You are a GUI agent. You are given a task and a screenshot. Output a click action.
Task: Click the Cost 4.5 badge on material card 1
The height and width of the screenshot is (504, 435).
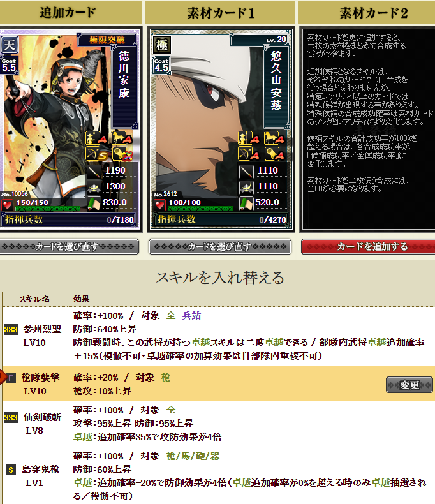tap(161, 65)
